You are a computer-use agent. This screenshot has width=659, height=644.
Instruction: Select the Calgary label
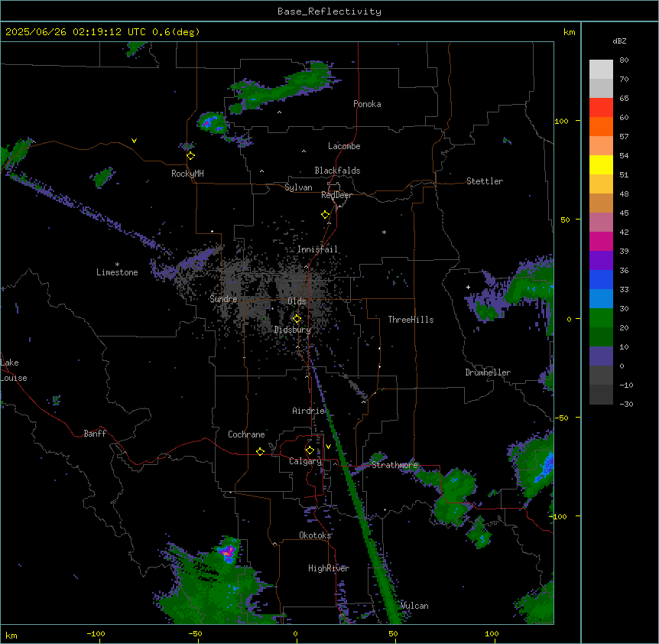(306, 461)
